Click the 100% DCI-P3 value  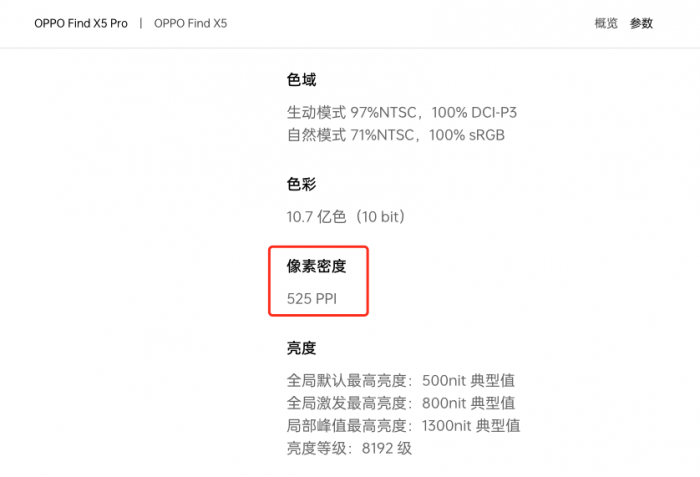coord(474,112)
